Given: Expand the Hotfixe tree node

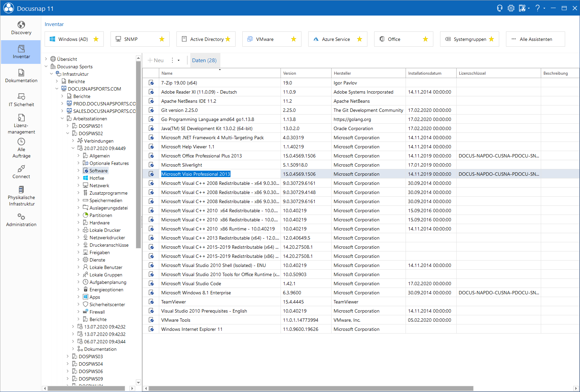Looking at the screenshot, I should [x=79, y=178].
